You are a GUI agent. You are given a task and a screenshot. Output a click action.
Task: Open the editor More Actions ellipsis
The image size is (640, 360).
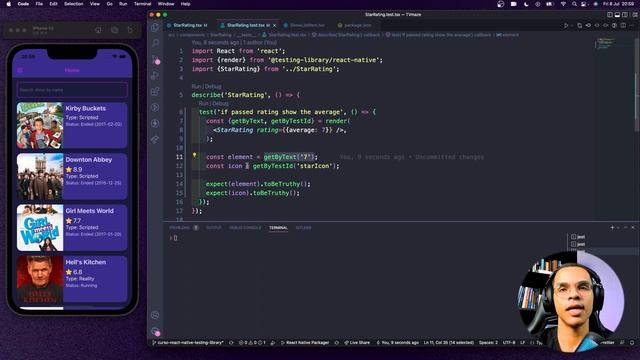(632, 25)
